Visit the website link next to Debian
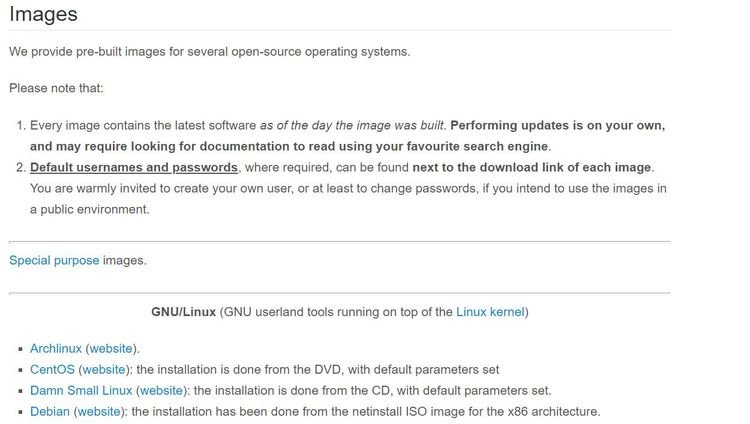 [x=99, y=412]
